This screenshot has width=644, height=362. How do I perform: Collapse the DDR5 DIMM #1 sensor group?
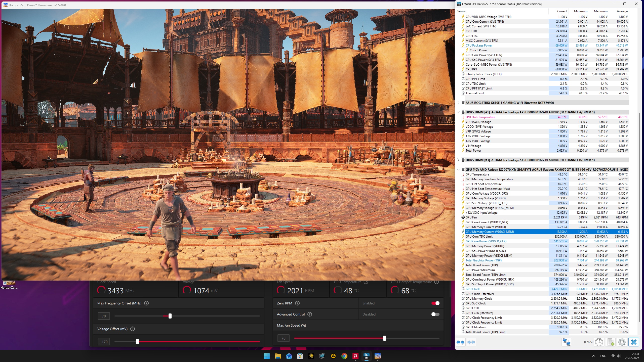[458, 112]
